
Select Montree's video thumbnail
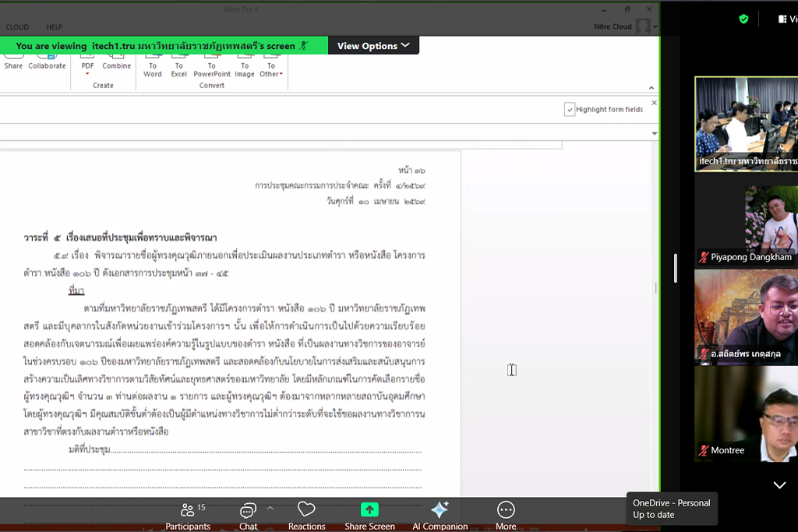click(x=746, y=414)
